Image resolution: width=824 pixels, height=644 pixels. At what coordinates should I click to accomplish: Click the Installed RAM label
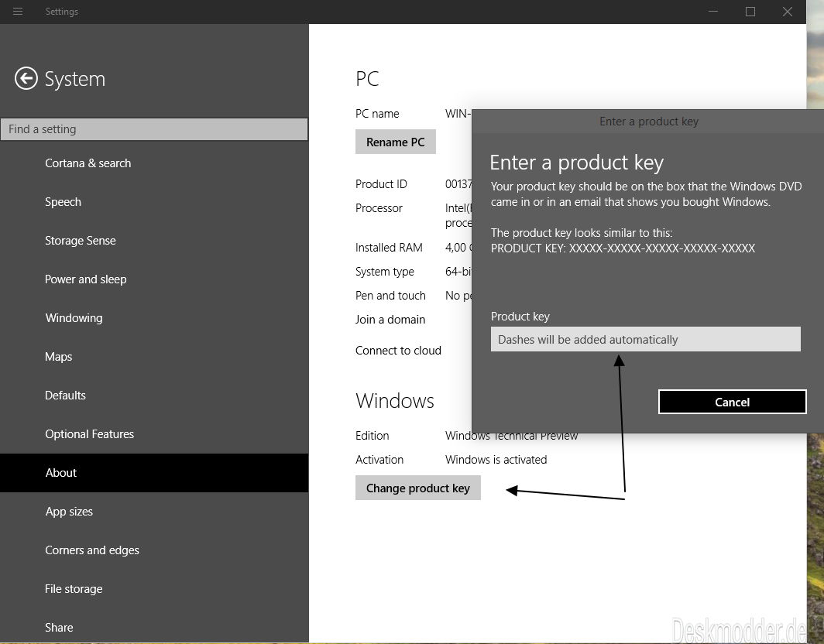(389, 248)
